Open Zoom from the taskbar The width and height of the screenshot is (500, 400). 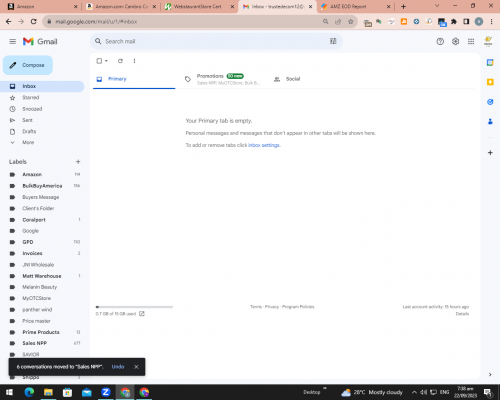pos(106,392)
